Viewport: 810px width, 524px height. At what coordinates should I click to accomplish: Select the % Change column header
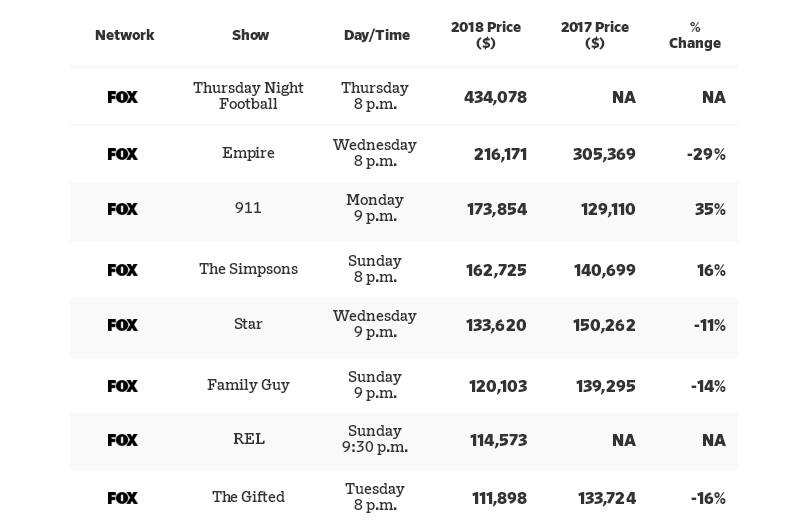(x=695, y=35)
